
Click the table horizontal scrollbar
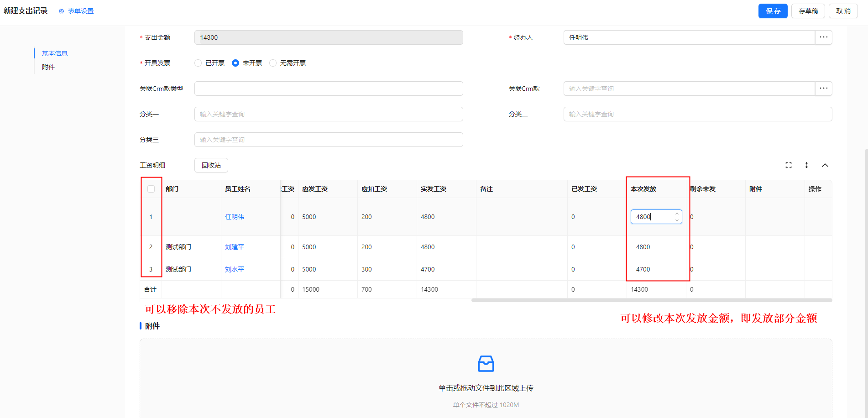coord(652,300)
